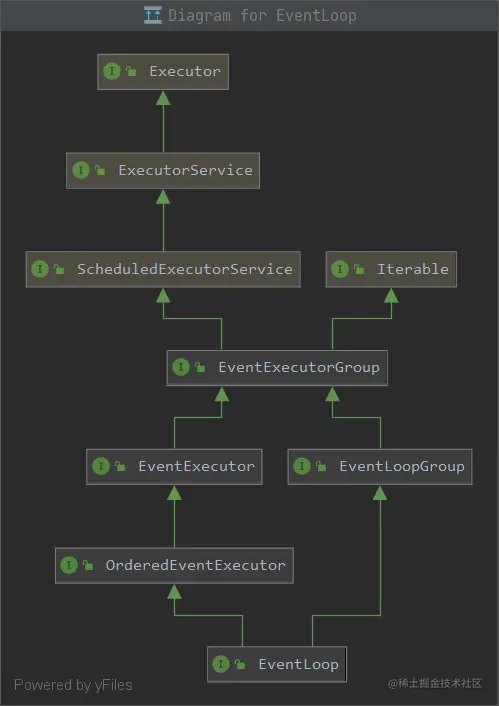Viewport: 499px width, 706px height.
Task: Select the EventLoopGroup node label
Action: [402, 466]
